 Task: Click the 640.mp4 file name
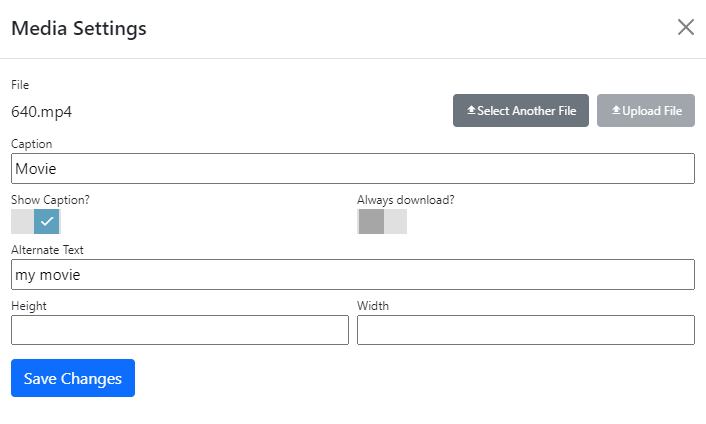pyautogui.click(x=41, y=111)
